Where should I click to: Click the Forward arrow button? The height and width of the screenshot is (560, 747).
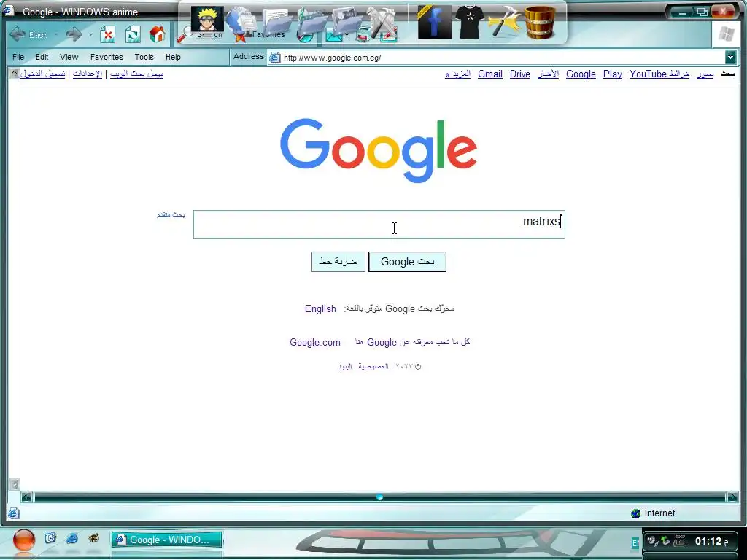click(74, 34)
